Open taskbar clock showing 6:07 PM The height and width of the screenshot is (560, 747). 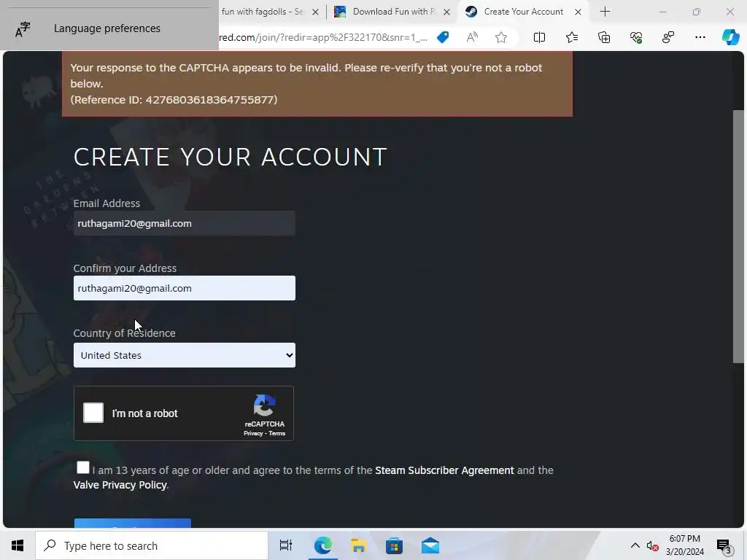click(684, 545)
